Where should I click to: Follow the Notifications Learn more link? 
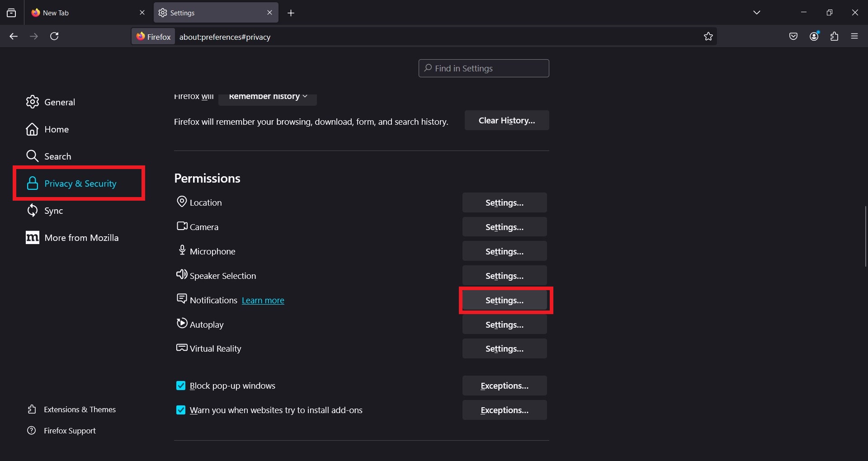(x=263, y=300)
